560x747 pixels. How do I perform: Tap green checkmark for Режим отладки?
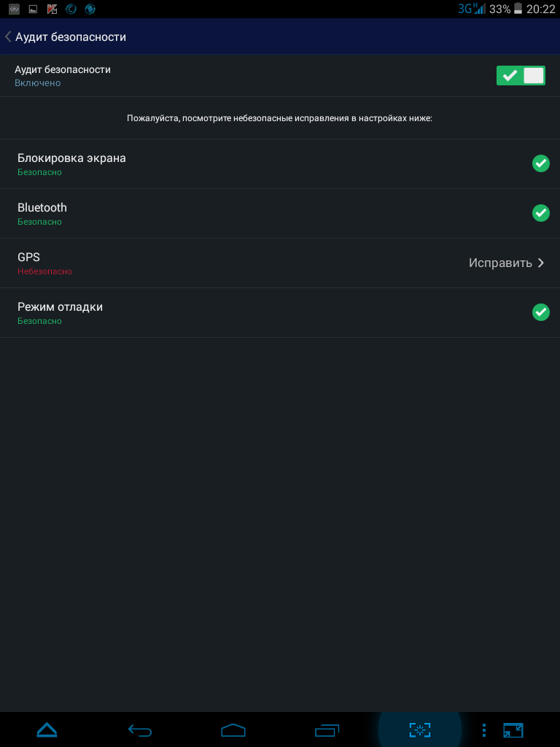tap(540, 312)
